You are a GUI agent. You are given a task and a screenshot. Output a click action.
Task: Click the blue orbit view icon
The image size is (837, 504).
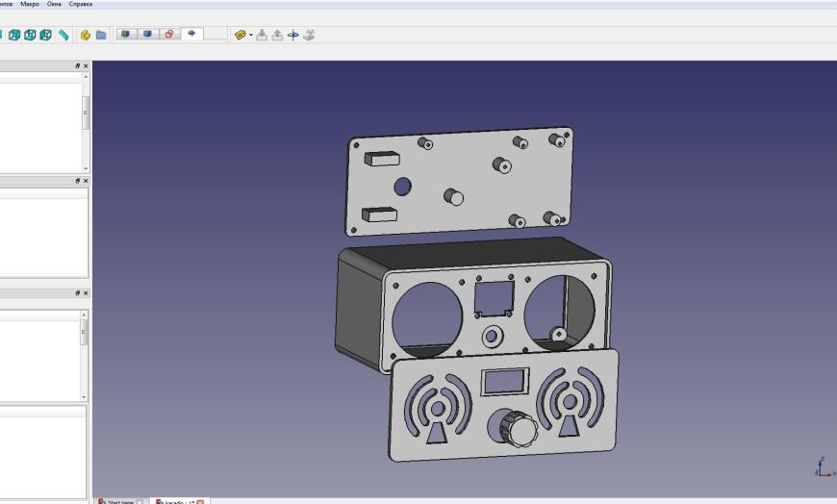(293, 36)
